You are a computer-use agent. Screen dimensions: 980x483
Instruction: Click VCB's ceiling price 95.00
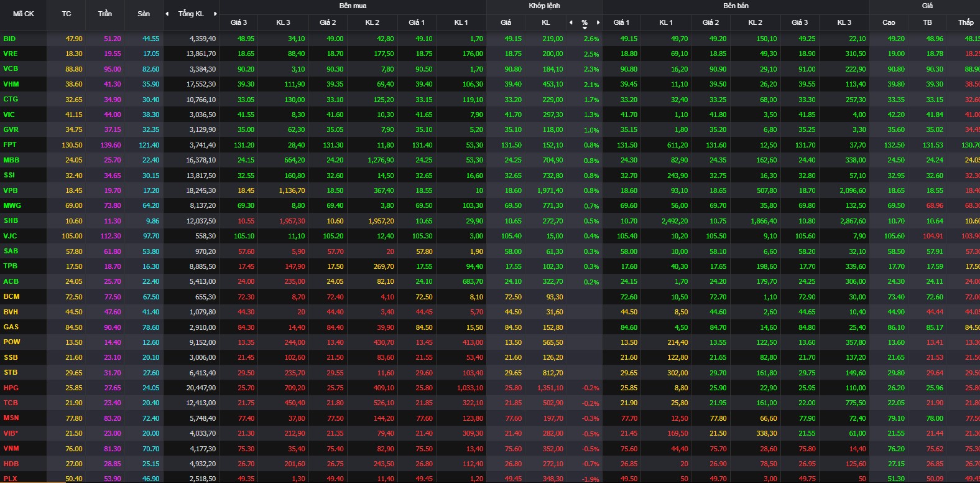(x=113, y=69)
